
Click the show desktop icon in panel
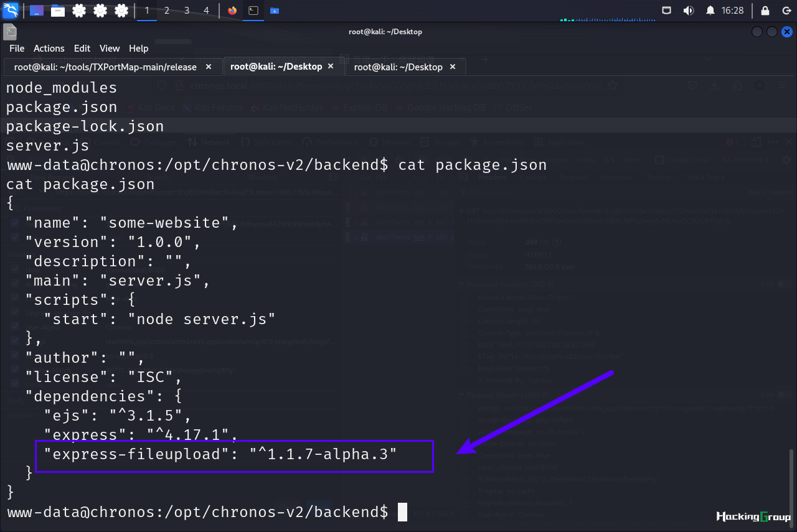click(x=37, y=11)
